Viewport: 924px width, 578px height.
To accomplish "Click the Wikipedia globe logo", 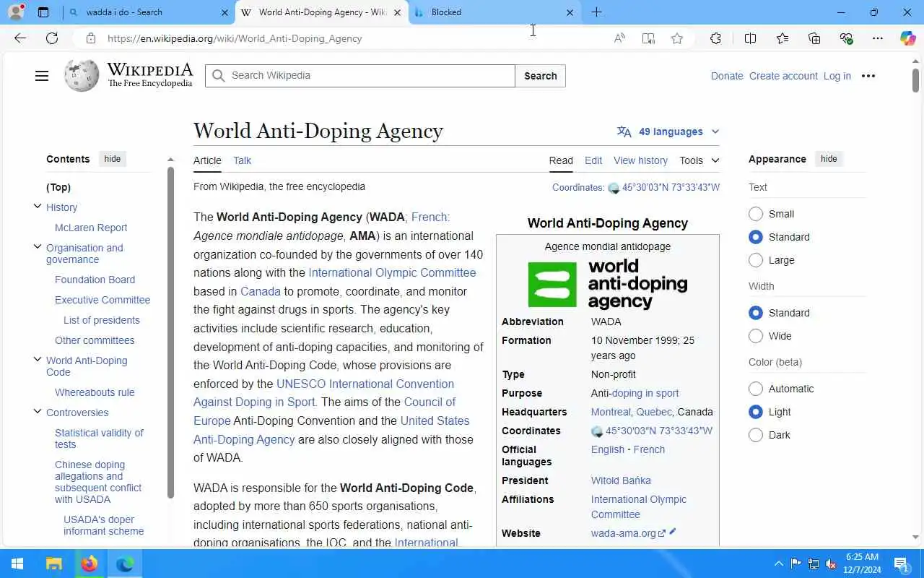I will click(82, 75).
